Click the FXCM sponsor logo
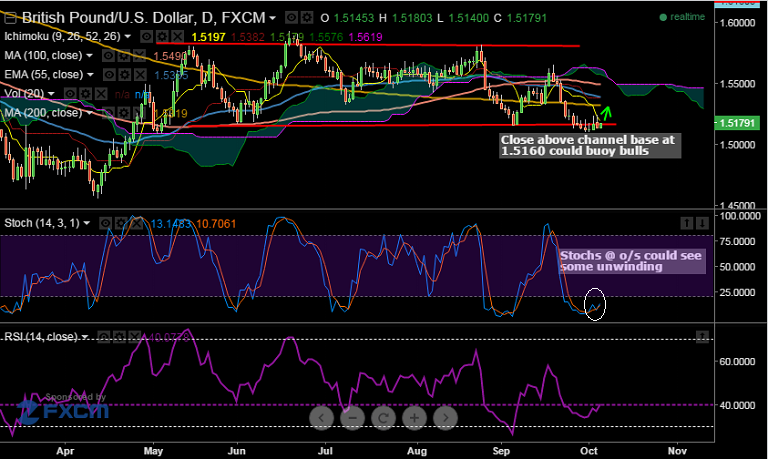 [x=62, y=411]
